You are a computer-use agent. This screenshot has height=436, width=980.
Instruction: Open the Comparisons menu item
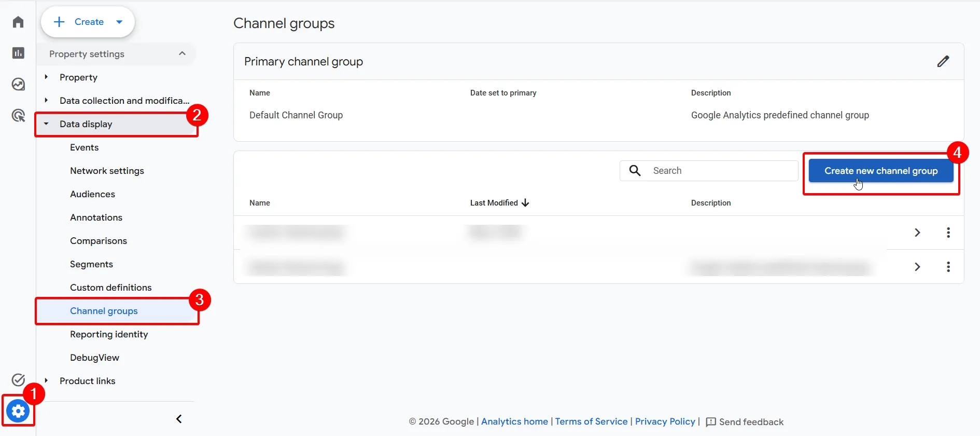98,241
